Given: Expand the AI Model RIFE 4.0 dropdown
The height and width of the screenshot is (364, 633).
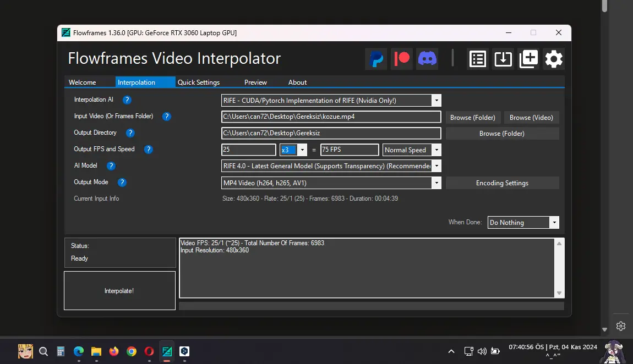Looking at the screenshot, I should tap(436, 166).
